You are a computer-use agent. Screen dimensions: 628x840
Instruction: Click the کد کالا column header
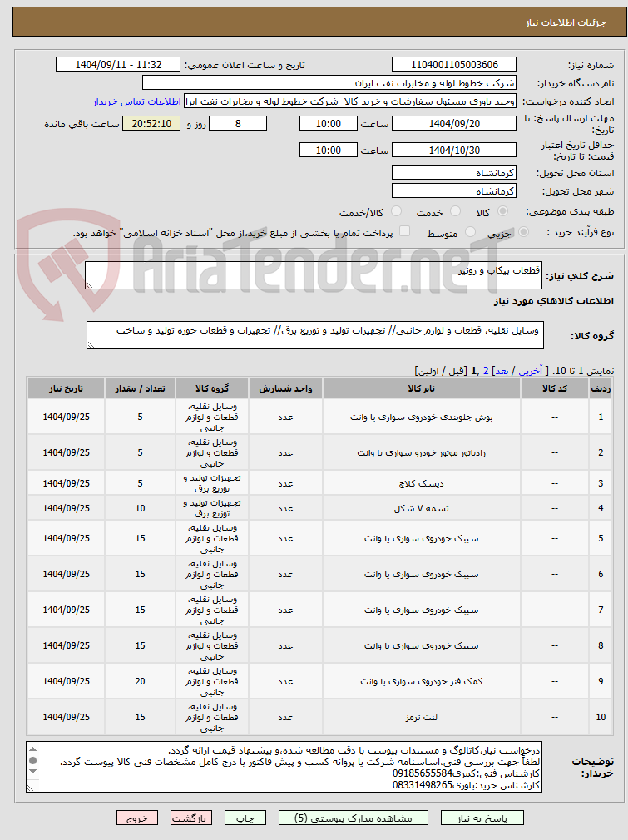pos(555,388)
